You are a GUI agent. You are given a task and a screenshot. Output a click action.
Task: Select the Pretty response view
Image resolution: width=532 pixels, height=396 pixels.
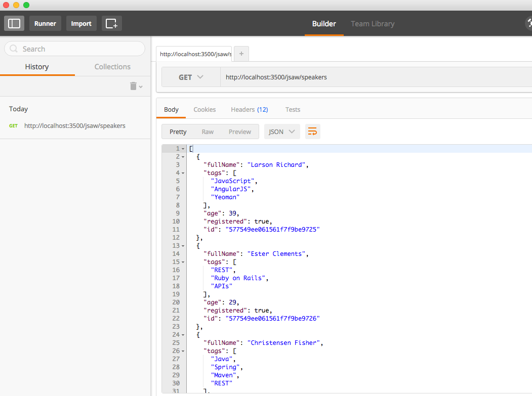coord(178,131)
